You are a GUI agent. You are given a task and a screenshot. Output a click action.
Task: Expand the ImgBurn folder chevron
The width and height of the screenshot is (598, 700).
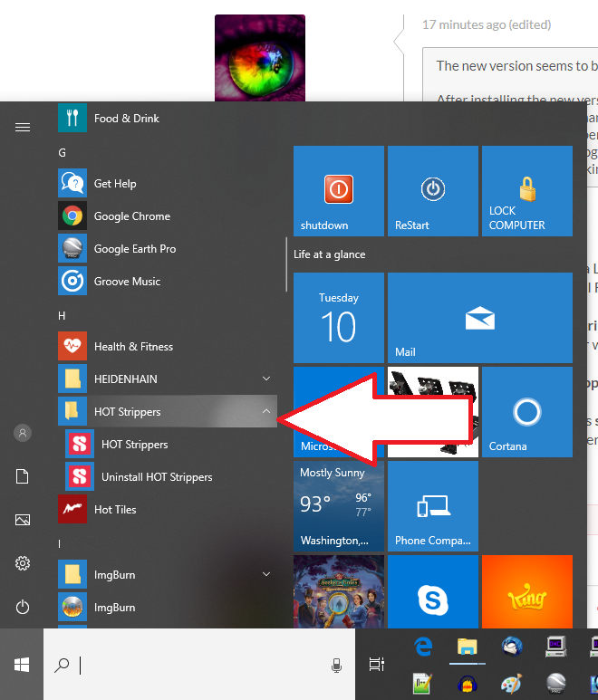[266, 574]
